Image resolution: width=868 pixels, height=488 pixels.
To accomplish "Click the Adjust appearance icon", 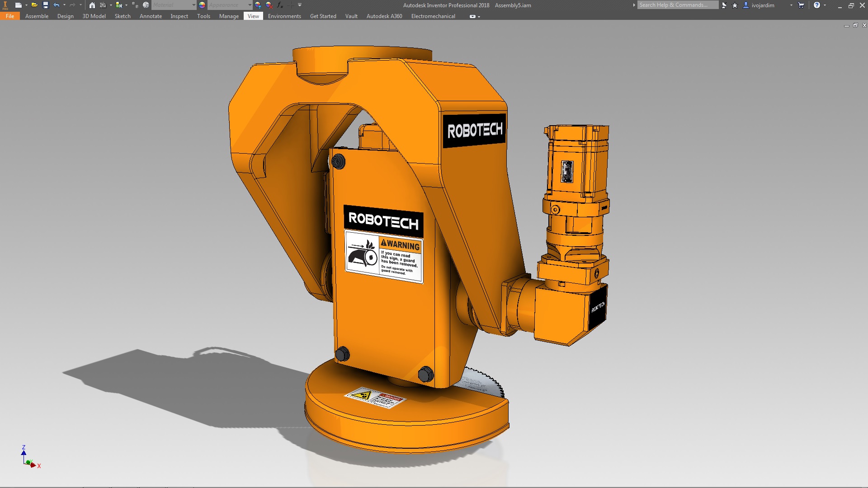I will 258,5.
